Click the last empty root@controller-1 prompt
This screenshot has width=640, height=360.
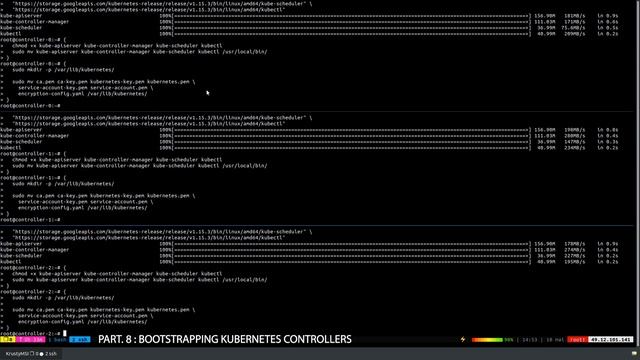[x=30, y=220]
